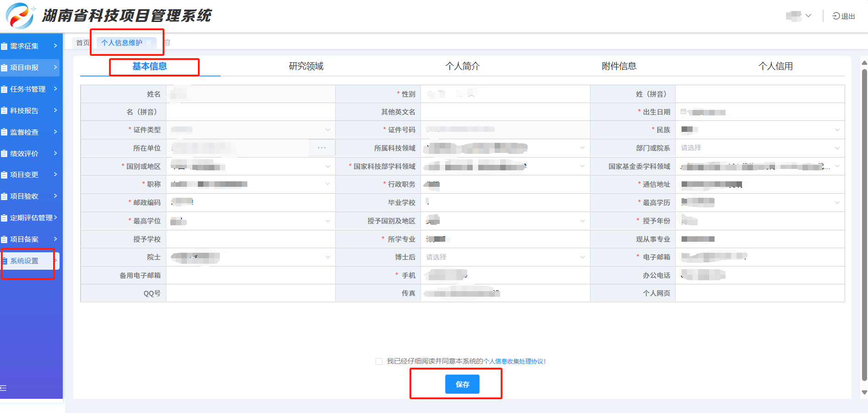Click the system logo in the header
Image resolution: width=868 pixels, height=413 pixels.
click(19, 16)
